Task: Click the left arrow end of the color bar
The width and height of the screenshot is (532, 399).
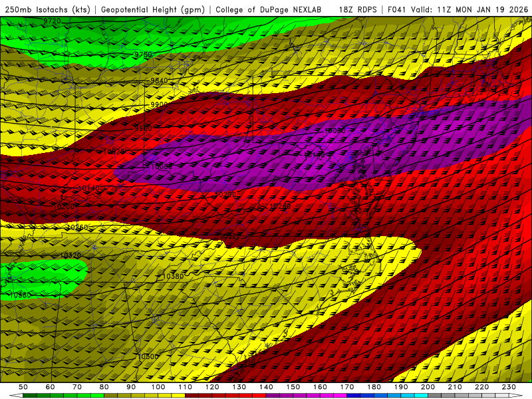Action: click(x=16, y=396)
